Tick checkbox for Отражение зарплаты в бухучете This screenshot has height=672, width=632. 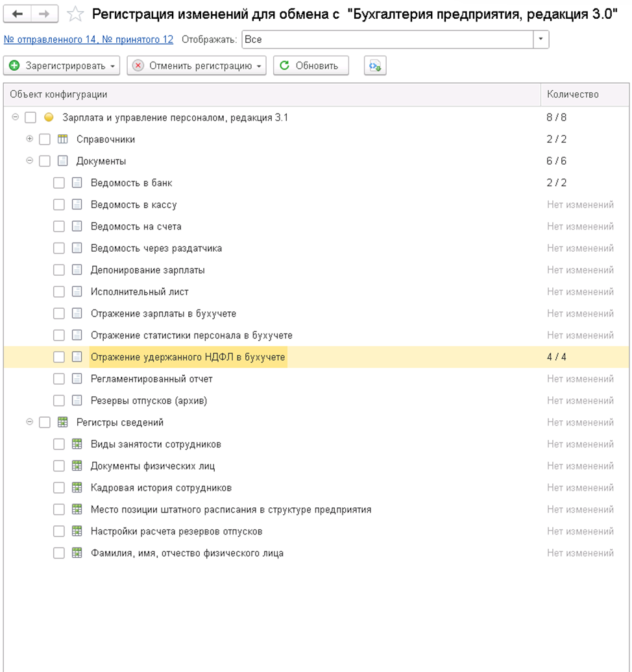point(59,314)
